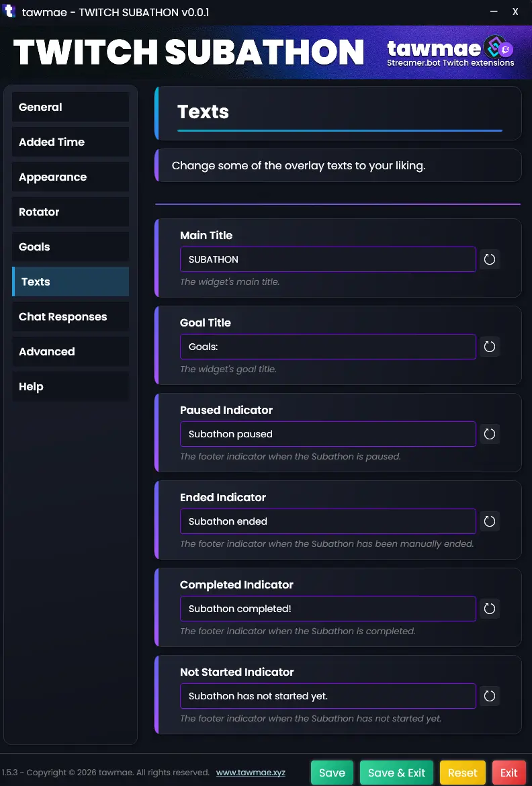Screen dimensions: 532x786
Task: Click the yellow Reset button
Action: pyautogui.click(x=463, y=773)
